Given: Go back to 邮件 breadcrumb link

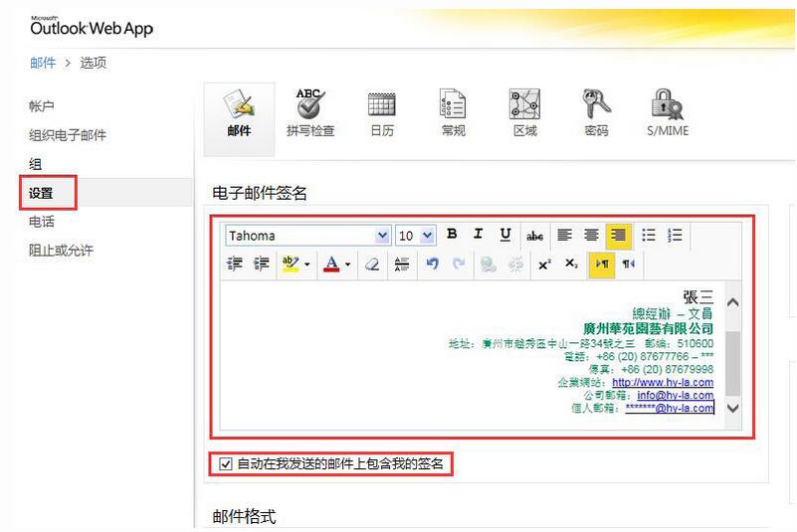Looking at the screenshot, I should pyautogui.click(x=43, y=63).
